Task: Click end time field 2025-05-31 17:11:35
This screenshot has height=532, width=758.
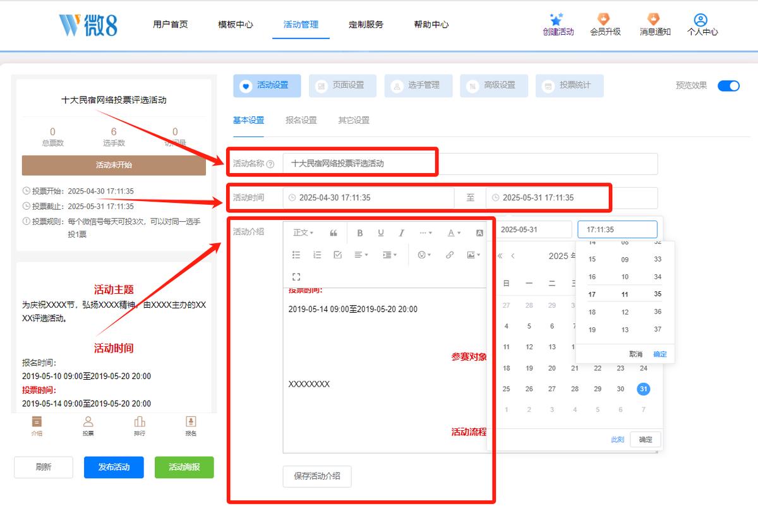Action: pyautogui.click(x=572, y=198)
